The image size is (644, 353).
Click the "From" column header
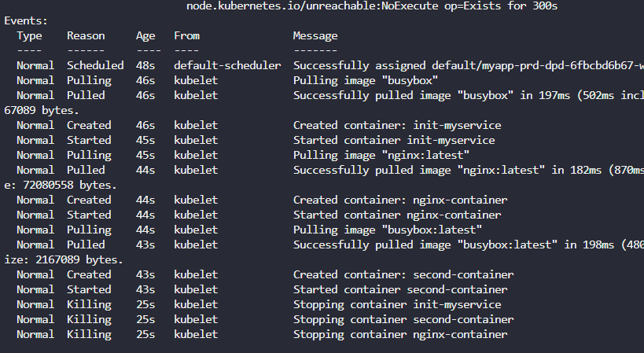(186, 35)
